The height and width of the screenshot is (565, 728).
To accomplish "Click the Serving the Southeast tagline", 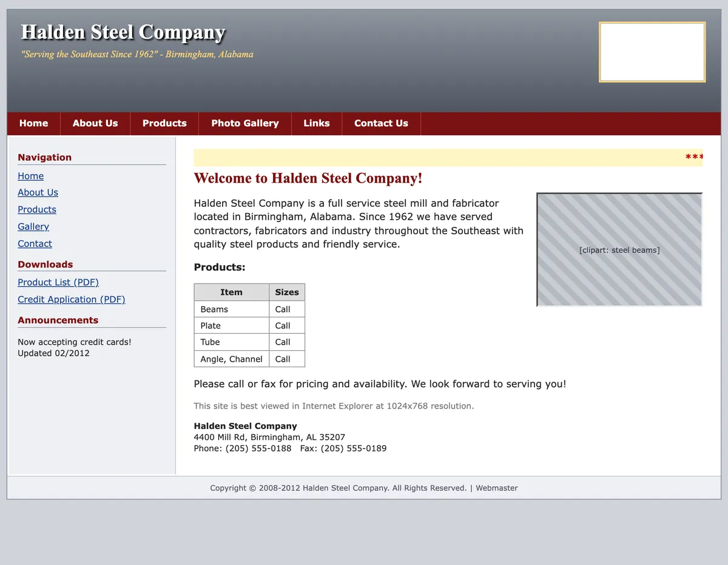I will pos(137,54).
